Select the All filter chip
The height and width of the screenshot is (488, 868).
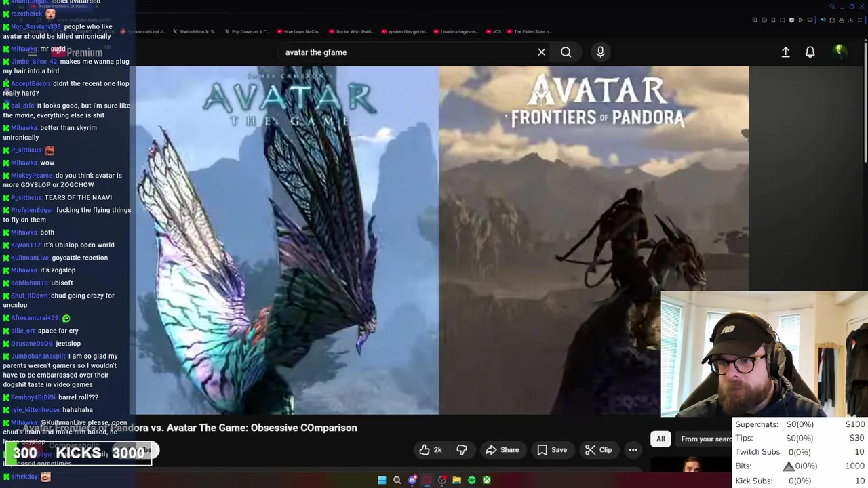click(x=660, y=439)
